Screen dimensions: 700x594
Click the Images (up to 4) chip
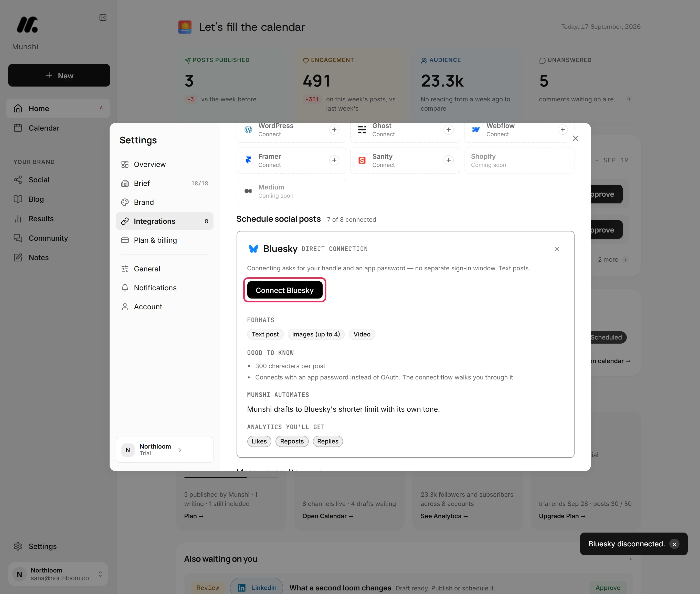click(316, 334)
